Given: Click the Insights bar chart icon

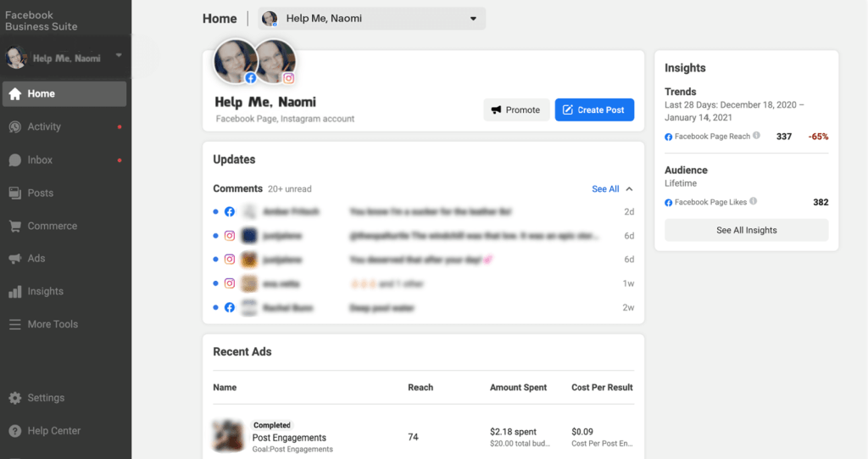Looking at the screenshot, I should click(x=15, y=292).
